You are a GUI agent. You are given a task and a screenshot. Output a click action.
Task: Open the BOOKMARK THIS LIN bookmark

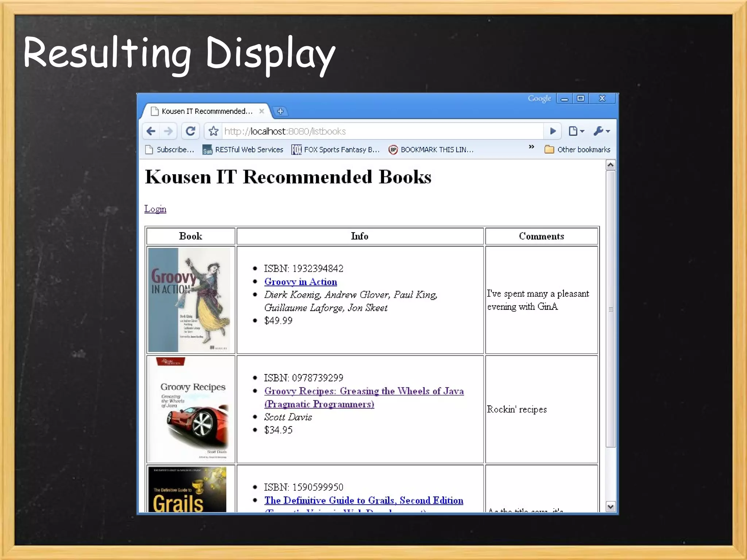coord(431,150)
